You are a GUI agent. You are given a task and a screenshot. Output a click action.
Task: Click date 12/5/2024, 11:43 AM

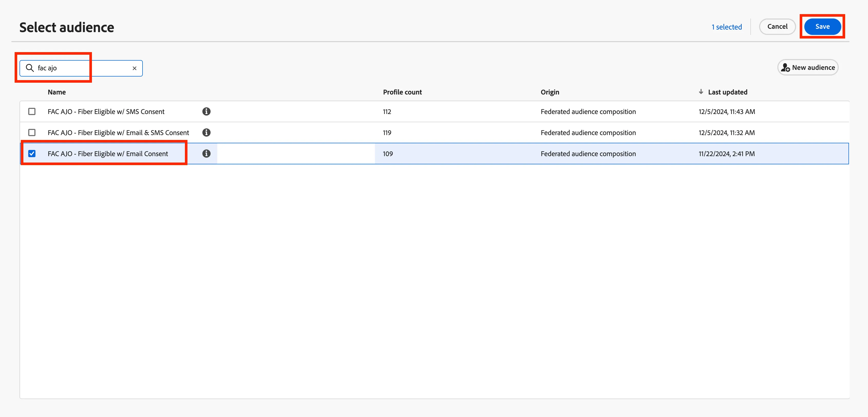(727, 112)
